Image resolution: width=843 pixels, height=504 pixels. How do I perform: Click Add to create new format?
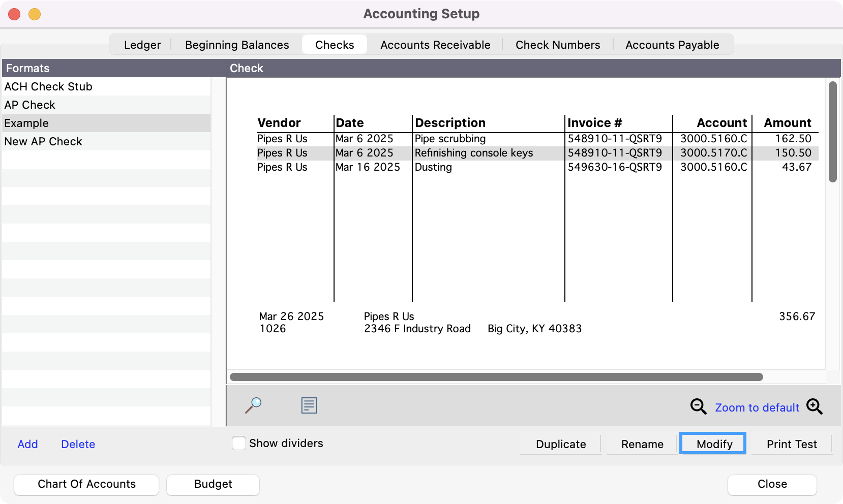27,444
